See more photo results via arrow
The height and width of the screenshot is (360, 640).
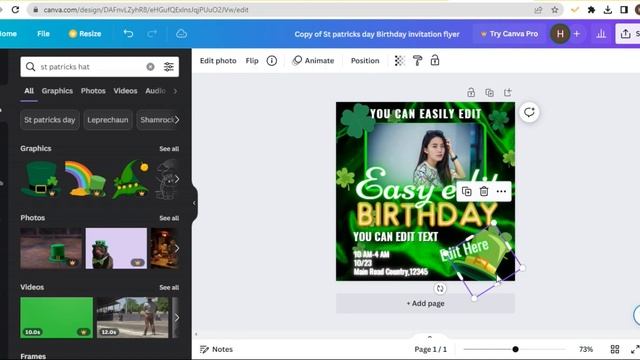pyautogui.click(x=177, y=248)
